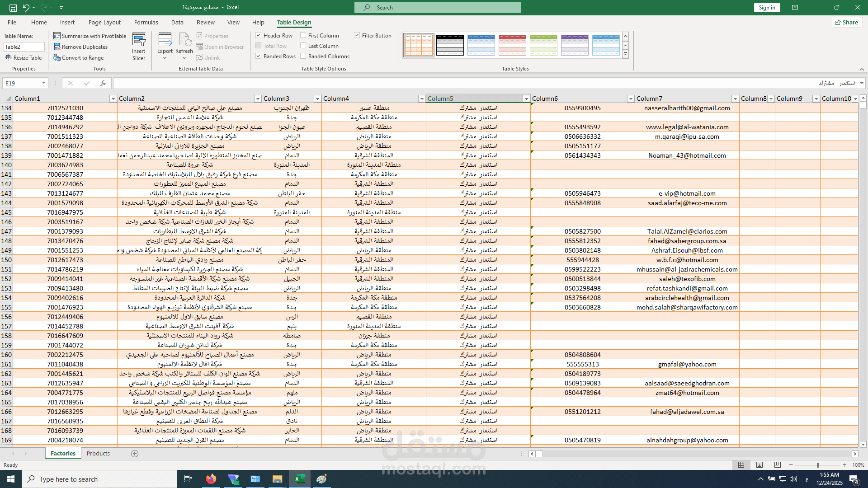Open the Name Box dropdown arrow
The height and width of the screenshot is (488, 868).
[x=43, y=83]
